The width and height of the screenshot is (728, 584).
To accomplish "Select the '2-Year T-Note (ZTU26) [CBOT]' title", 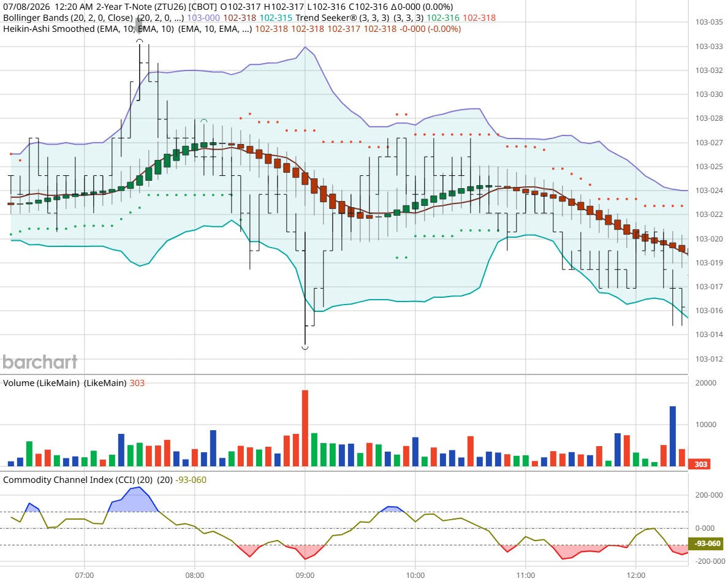I will point(156,7).
